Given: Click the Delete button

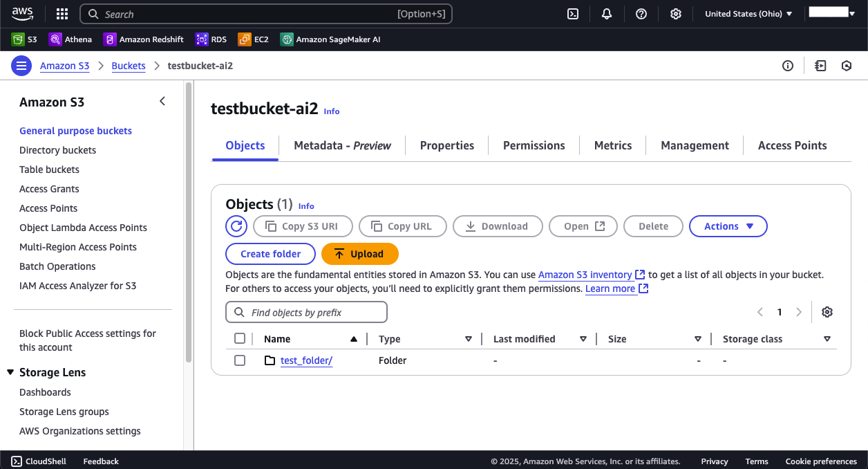Looking at the screenshot, I should [653, 226].
